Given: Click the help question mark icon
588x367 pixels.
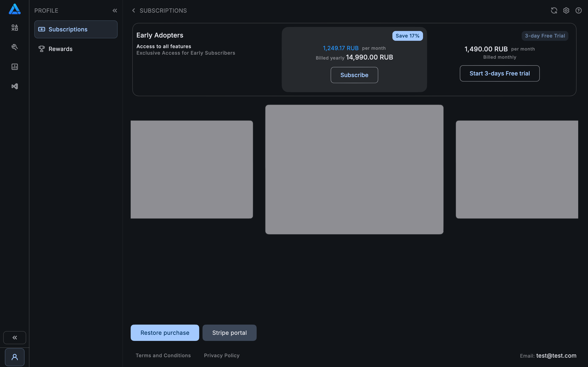Looking at the screenshot, I should tap(579, 10).
